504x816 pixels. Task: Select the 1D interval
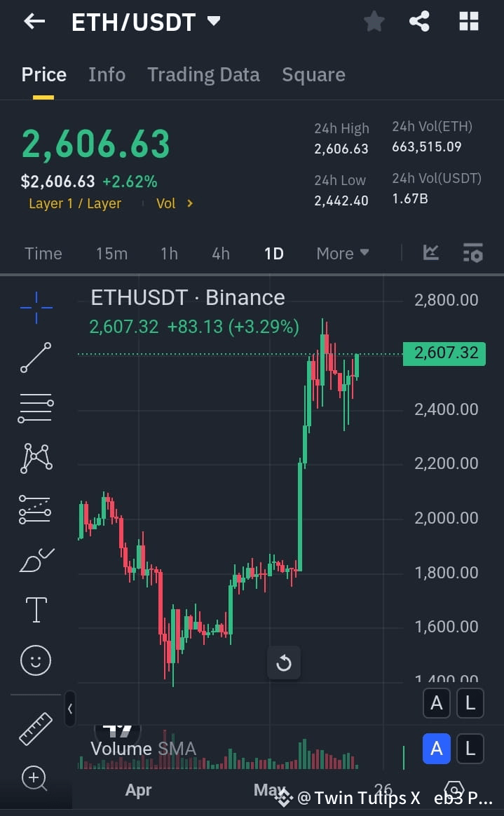click(x=273, y=254)
